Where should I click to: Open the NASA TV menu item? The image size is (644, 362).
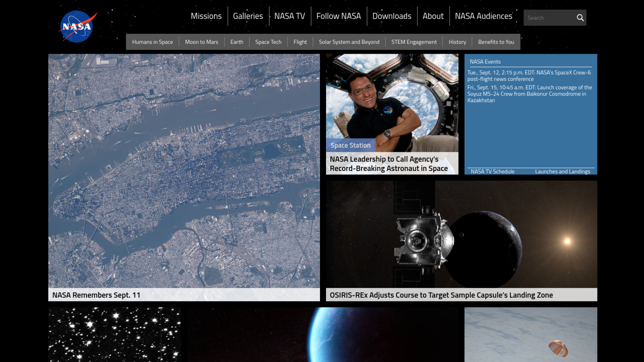289,16
